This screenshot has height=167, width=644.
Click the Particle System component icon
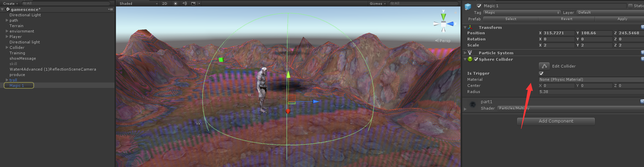click(470, 53)
